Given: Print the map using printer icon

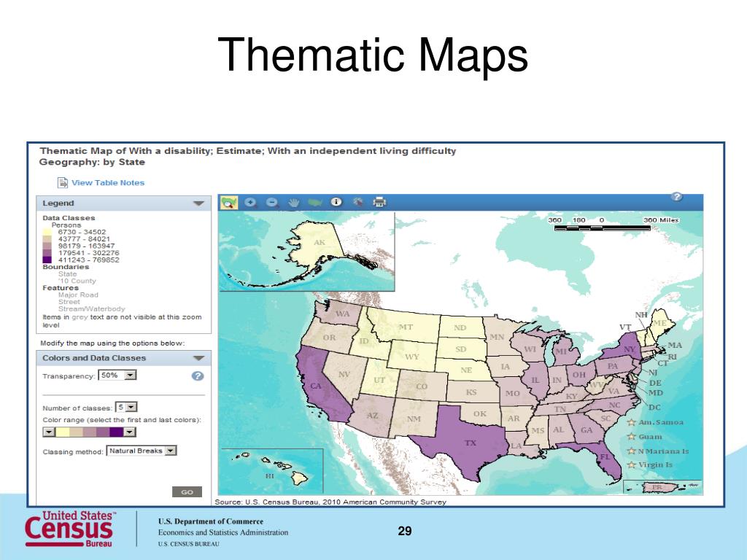Looking at the screenshot, I should click(x=379, y=203).
